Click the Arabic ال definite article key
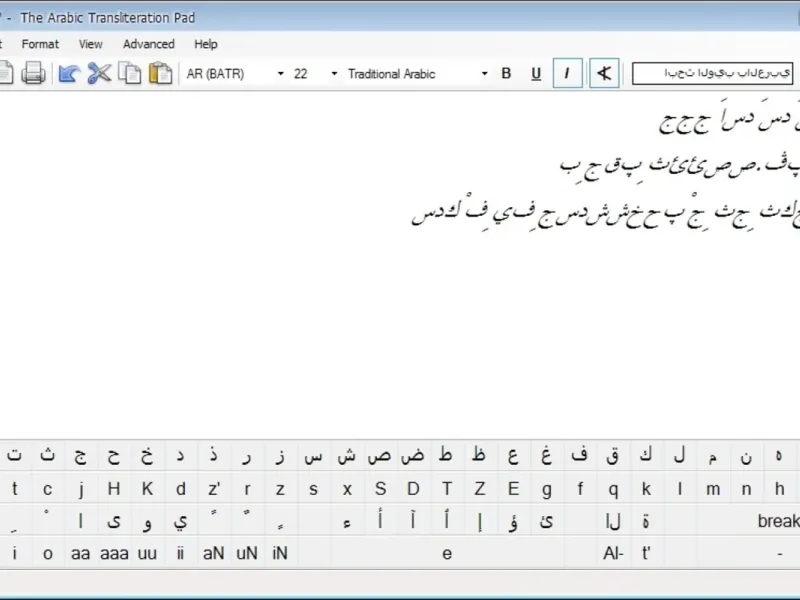 (613, 521)
